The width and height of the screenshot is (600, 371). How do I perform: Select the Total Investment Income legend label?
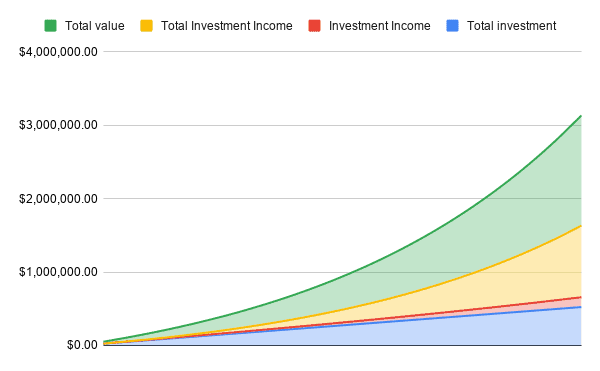[x=227, y=26]
